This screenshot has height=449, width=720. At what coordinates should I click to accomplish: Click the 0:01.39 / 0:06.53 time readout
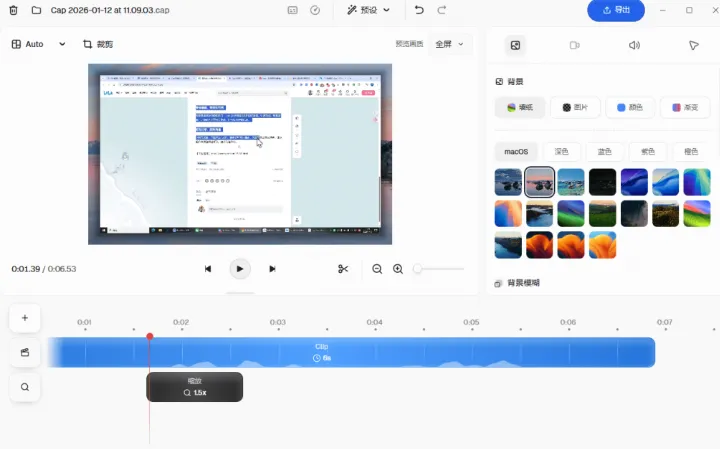[x=44, y=269]
